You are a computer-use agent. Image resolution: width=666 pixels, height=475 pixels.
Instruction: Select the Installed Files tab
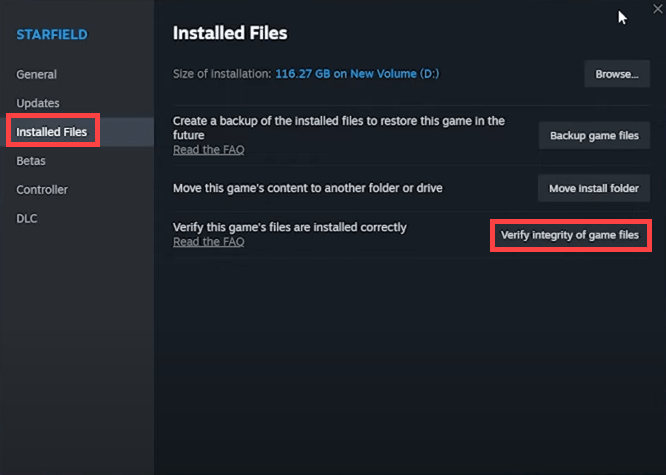51,132
